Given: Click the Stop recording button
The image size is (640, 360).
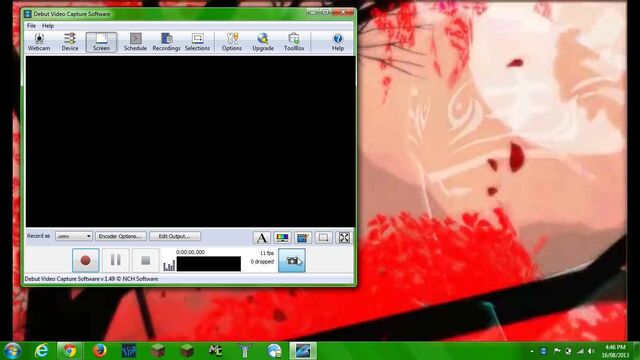Looking at the screenshot, I should [x=146, y=260].
